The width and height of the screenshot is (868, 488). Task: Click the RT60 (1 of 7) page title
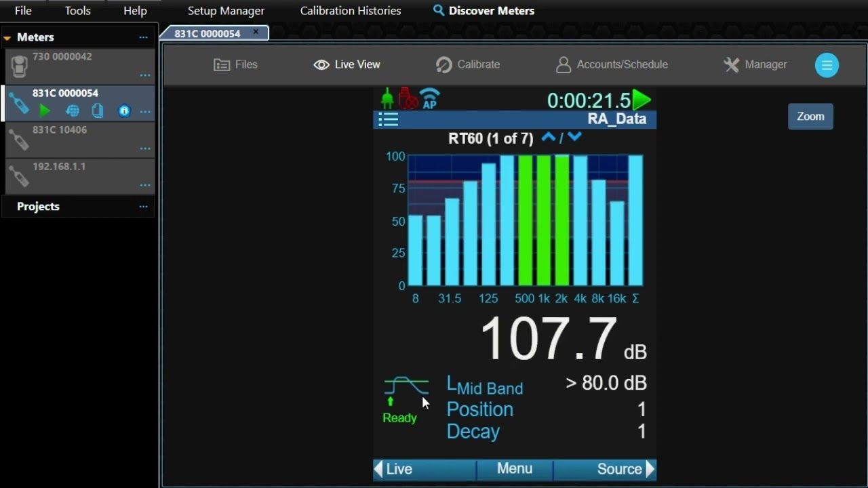coord(491,138)
